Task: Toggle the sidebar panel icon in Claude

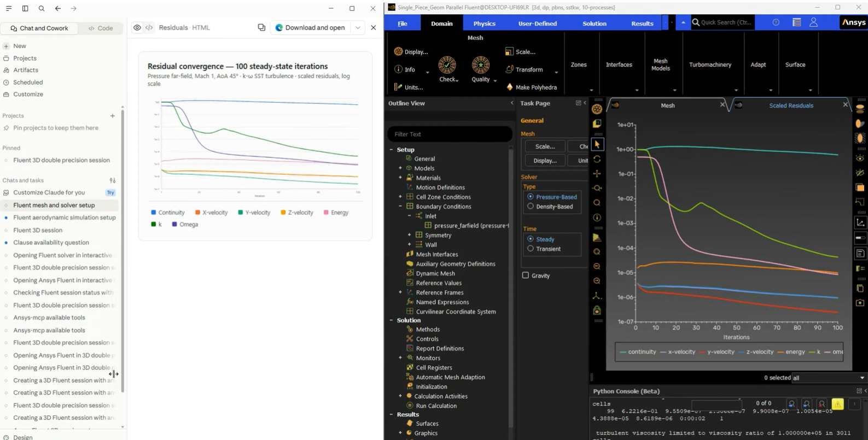Action: pos(25,9)
